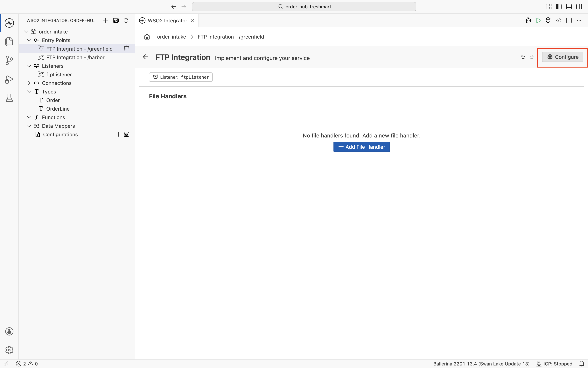Open the AI copilot chat icon
The image size is (588, 368).
pyautogui.click(x=528, y=20)
